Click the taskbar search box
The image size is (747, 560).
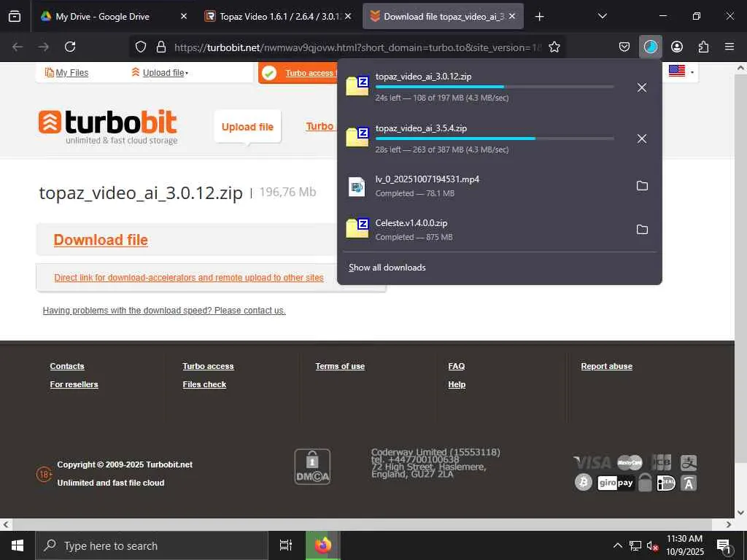coord(152,545)
